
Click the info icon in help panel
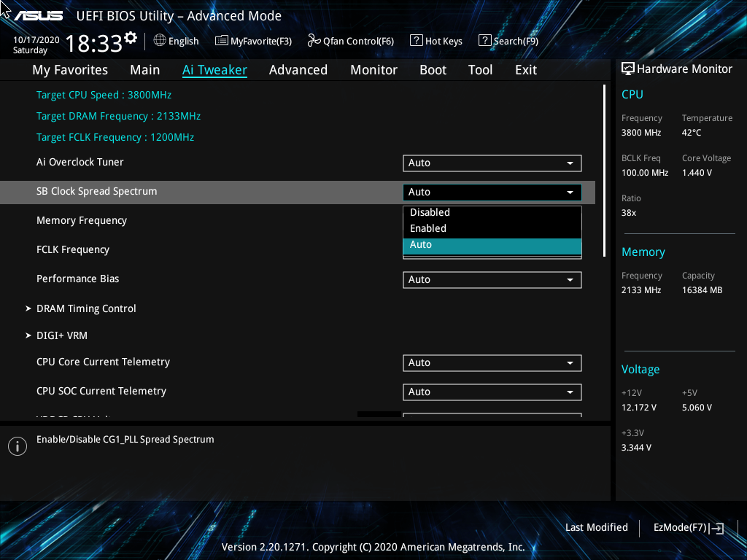coord(18,446)
